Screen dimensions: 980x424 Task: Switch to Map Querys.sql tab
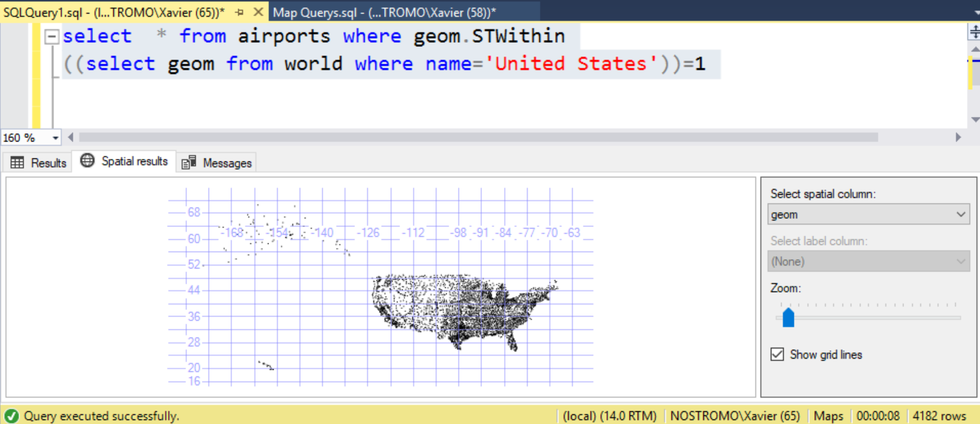[384, 12]
